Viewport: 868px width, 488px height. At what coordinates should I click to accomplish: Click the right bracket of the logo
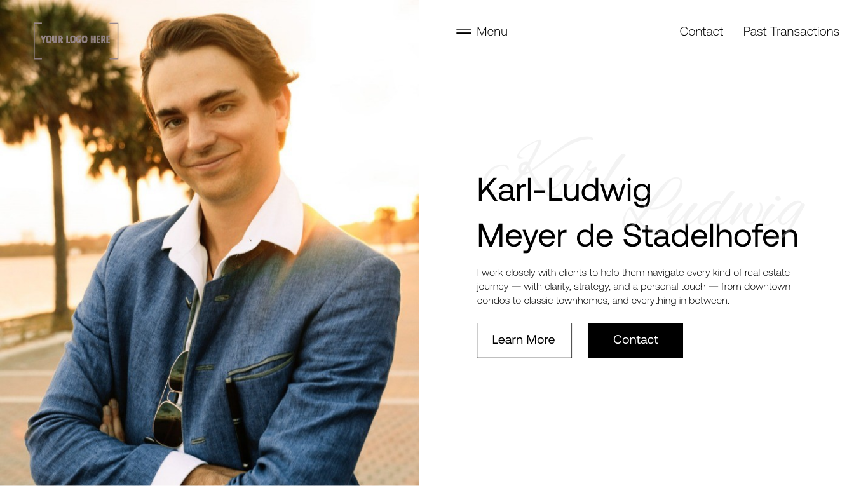pos(114,41)
